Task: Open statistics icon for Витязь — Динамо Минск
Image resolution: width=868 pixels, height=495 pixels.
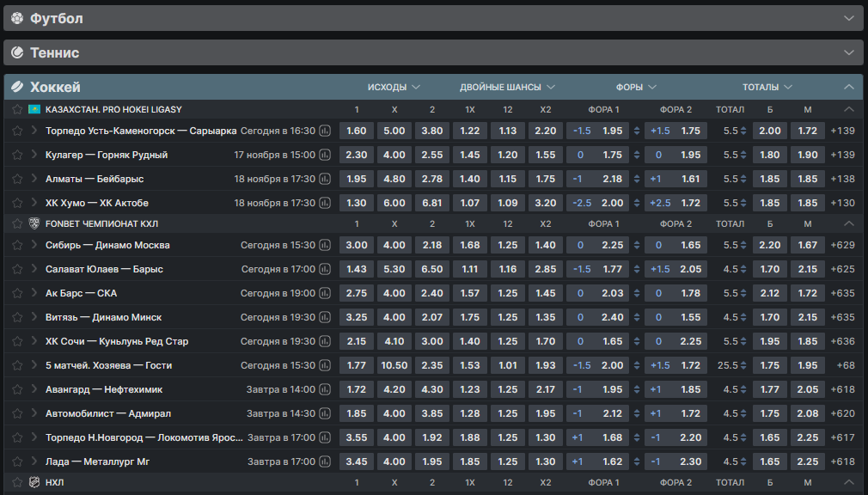Action: click(325, 317)
